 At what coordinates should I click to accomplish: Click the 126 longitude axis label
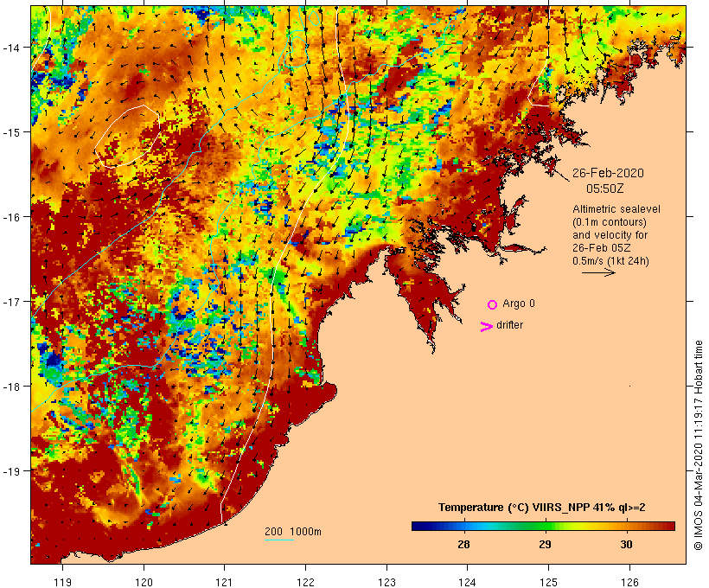(629, 582)
